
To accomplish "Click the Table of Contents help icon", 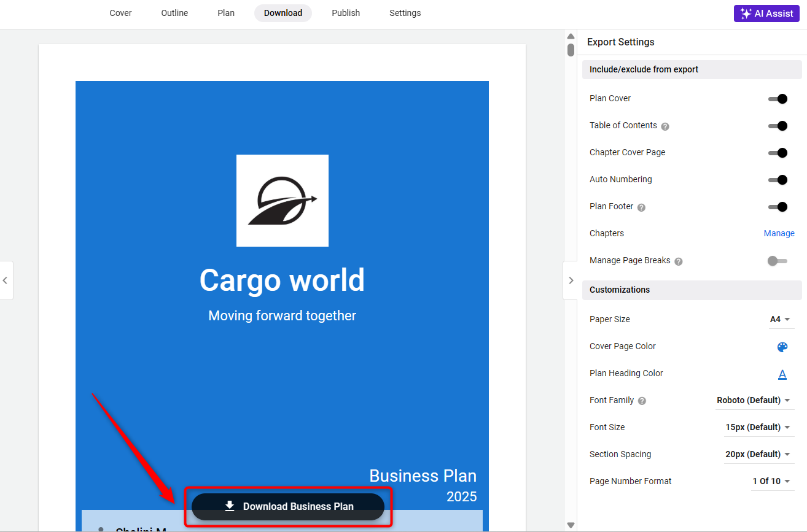I will pyautogui.click(x=665, y=126).
